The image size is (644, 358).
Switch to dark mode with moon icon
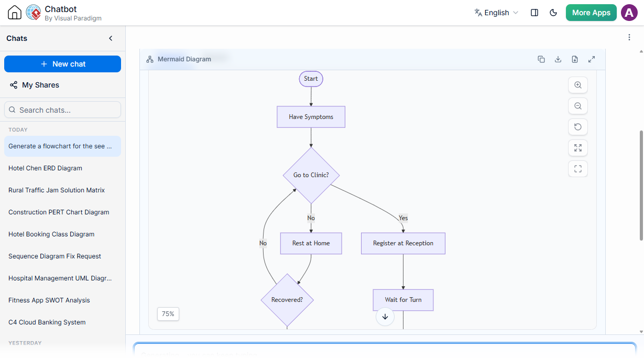553,13
